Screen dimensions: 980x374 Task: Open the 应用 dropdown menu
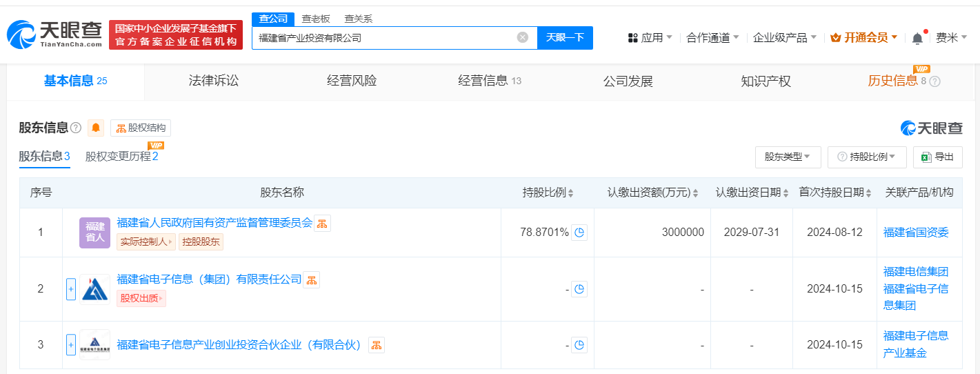(650, 38)
